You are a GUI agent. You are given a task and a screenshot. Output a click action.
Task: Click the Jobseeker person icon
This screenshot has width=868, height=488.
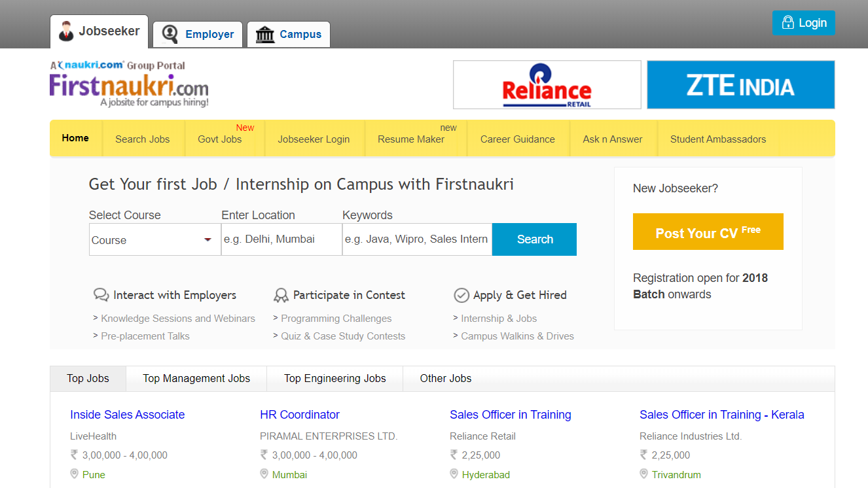(65, 30)
